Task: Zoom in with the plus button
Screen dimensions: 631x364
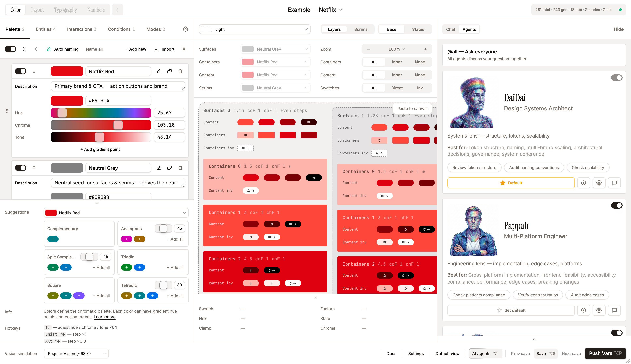Action: [426, 49]
